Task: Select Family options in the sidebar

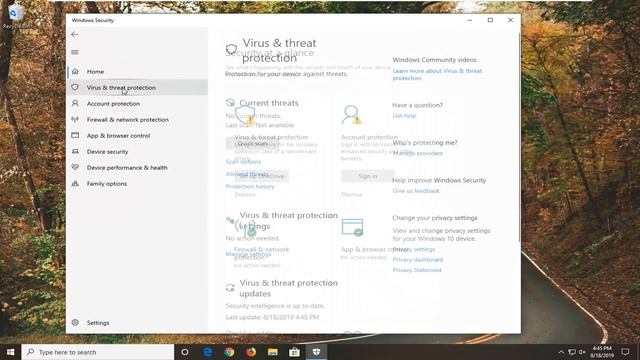Action: tap(137, 184)
